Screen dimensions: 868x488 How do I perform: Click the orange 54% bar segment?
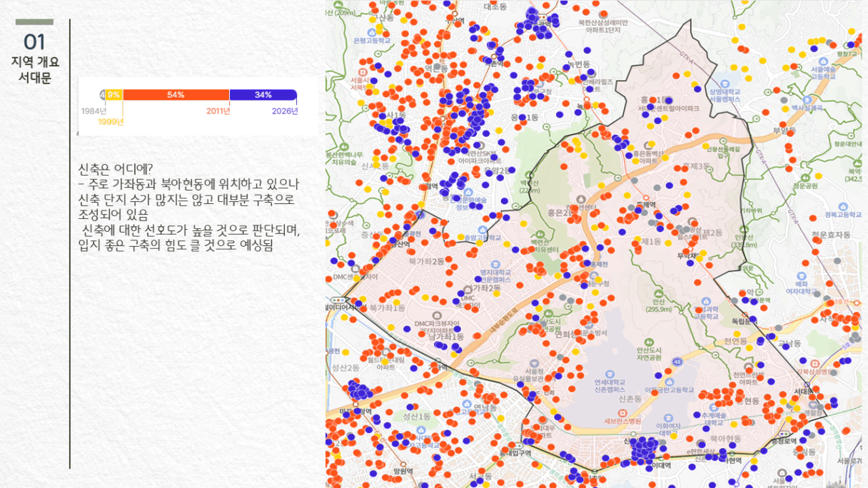[176, 95]
